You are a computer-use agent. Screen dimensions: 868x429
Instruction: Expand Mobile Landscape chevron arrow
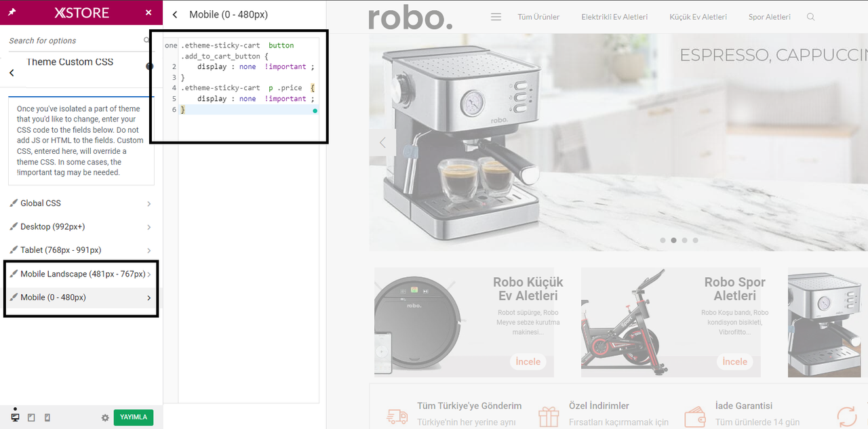149,274
